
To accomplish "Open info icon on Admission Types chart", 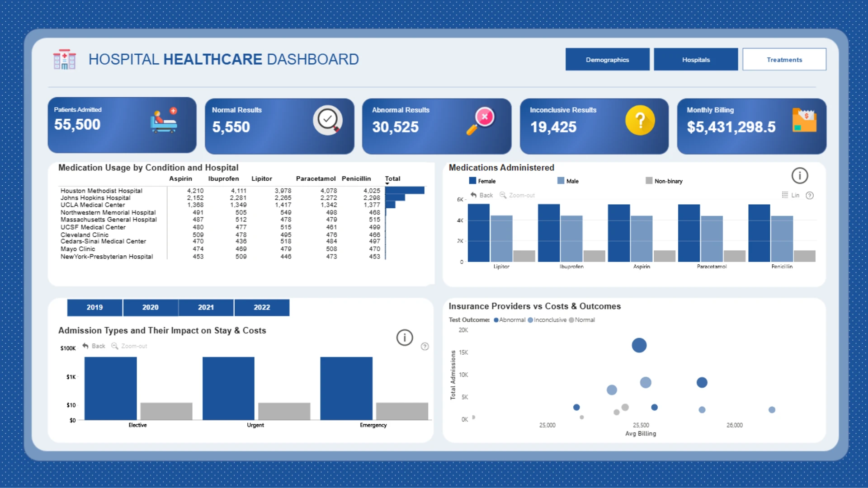I will click(x=405, y=337).
